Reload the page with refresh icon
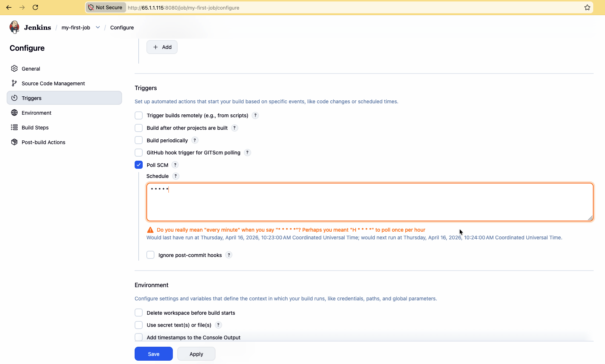 [35, 7]
